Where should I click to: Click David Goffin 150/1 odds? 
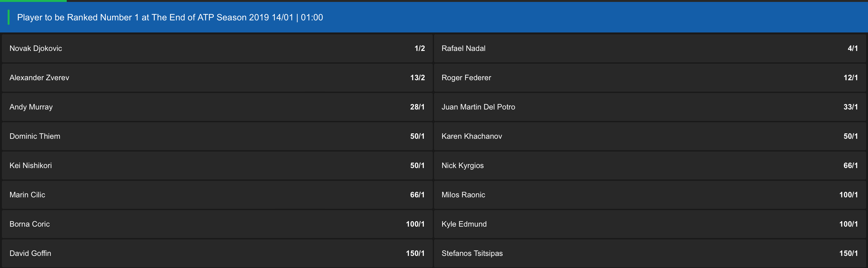pyautogui.click(x=217, y=253)
